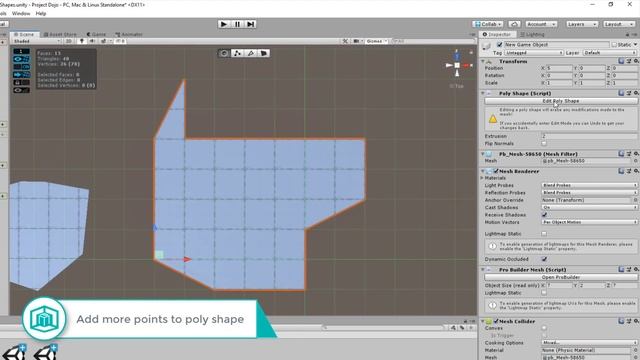This screenshot has width=640, height=360.
Task: Select ProBuilder Vertex selection mode icon
Action: pyautogui.click(x=237, y=53)
